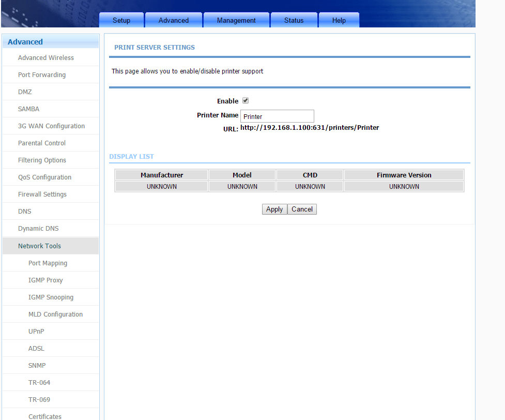Open 3G WAN Configuration
The width and height of the screenshot is (505, 420).
(51, 126)
